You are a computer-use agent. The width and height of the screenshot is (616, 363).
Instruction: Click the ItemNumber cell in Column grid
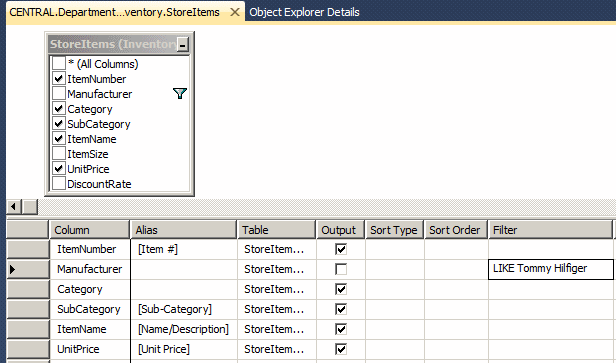pyautogui.click(x=90, y=249)
